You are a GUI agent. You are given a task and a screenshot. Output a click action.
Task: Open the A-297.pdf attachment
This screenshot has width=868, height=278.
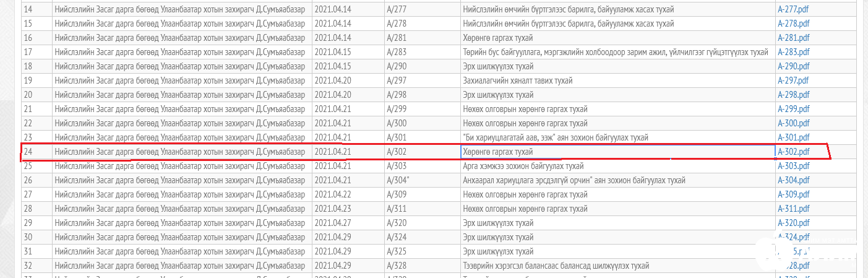click(793, 80)
